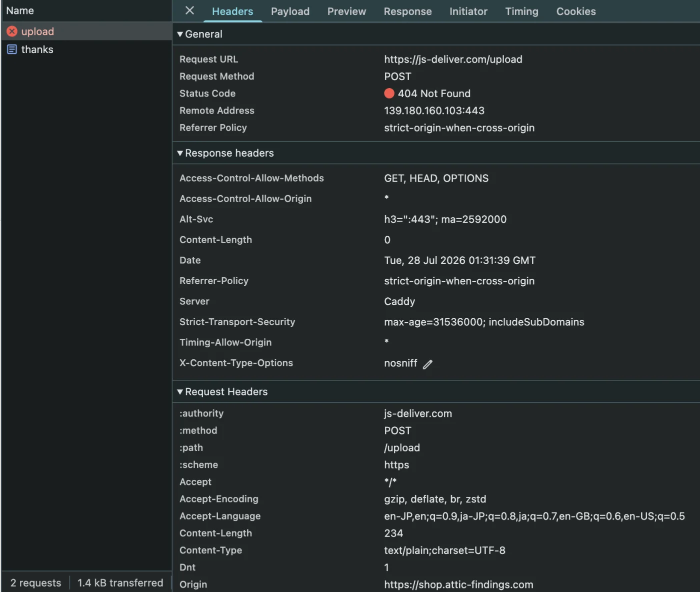Collapse the Response headers section
Screen dimensions: 700x592
(180, 153)
